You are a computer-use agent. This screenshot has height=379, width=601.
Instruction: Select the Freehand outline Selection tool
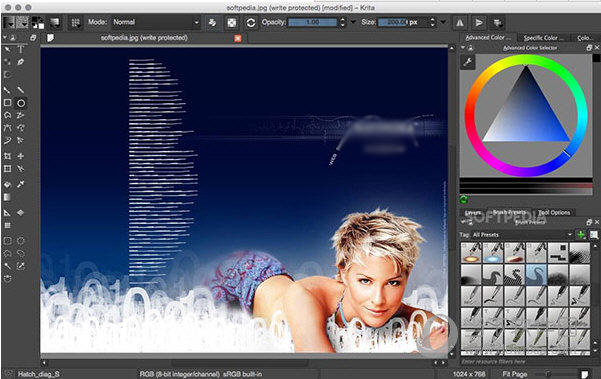[21, 253]
